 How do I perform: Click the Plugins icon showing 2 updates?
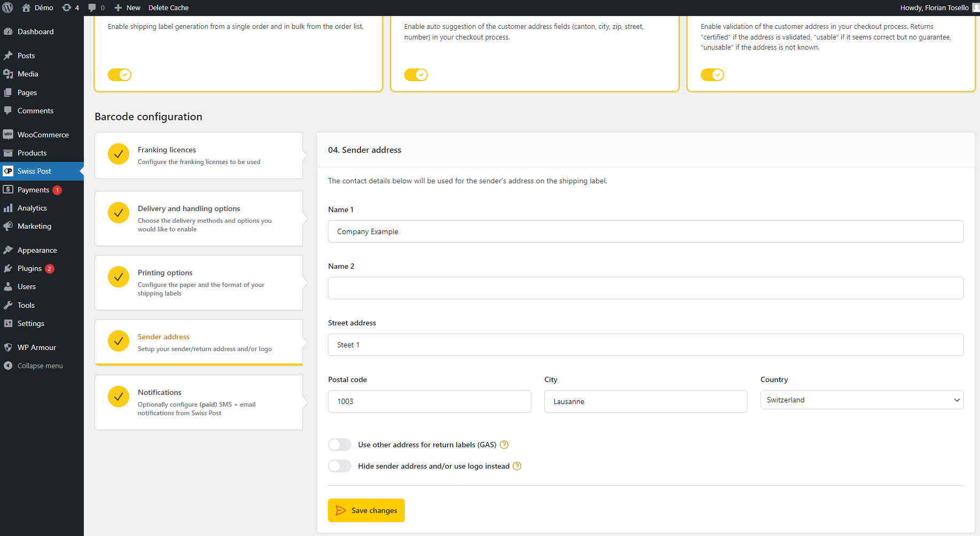[9, 268]
